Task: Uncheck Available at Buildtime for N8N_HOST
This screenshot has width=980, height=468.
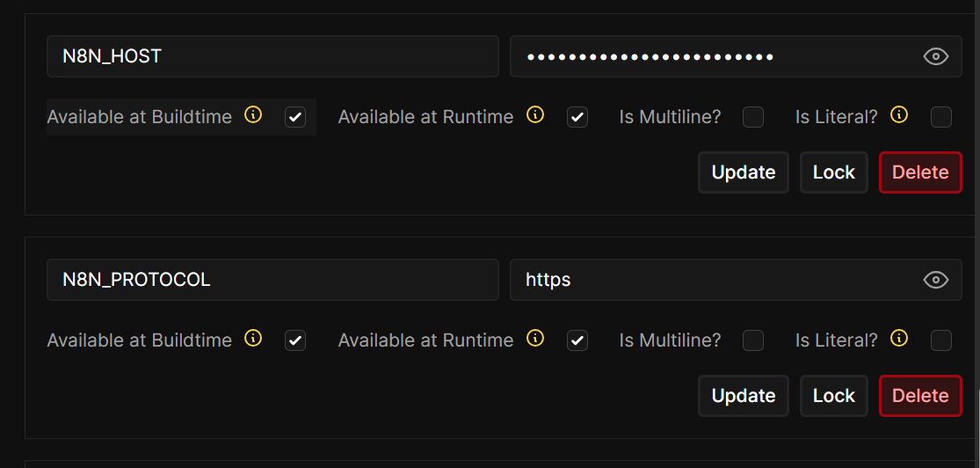Action: [295, 117]
